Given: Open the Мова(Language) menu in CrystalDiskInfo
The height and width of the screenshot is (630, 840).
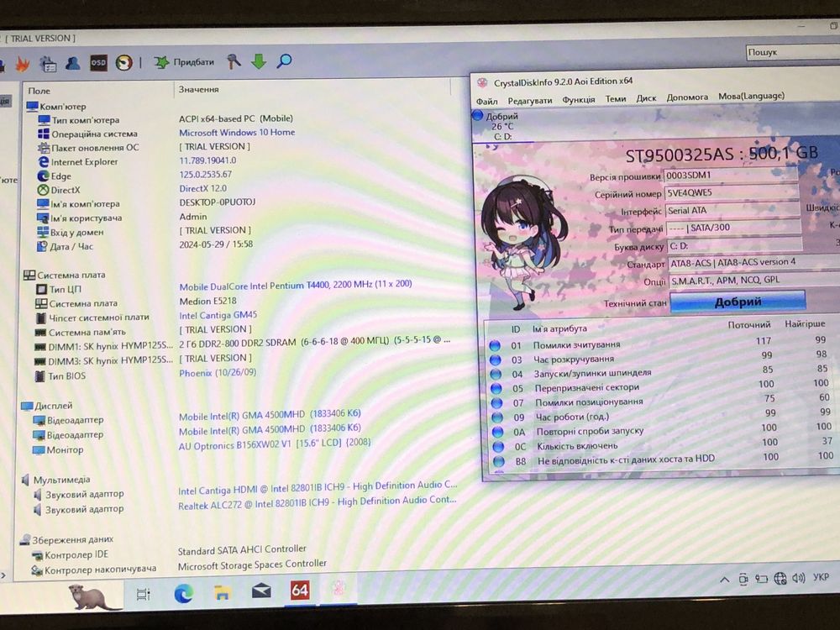Looking at the screenshot, I should coord(751,96).
